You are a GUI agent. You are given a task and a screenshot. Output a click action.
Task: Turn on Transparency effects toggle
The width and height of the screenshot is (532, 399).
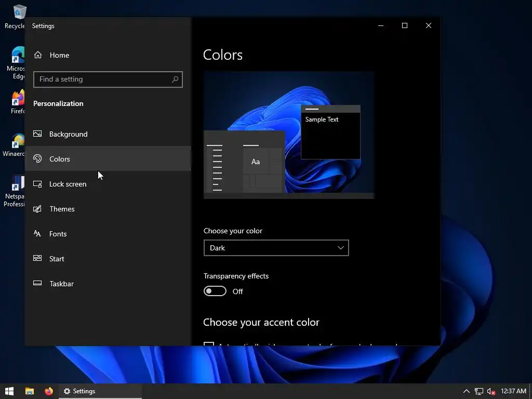click(x=215, y=291)
